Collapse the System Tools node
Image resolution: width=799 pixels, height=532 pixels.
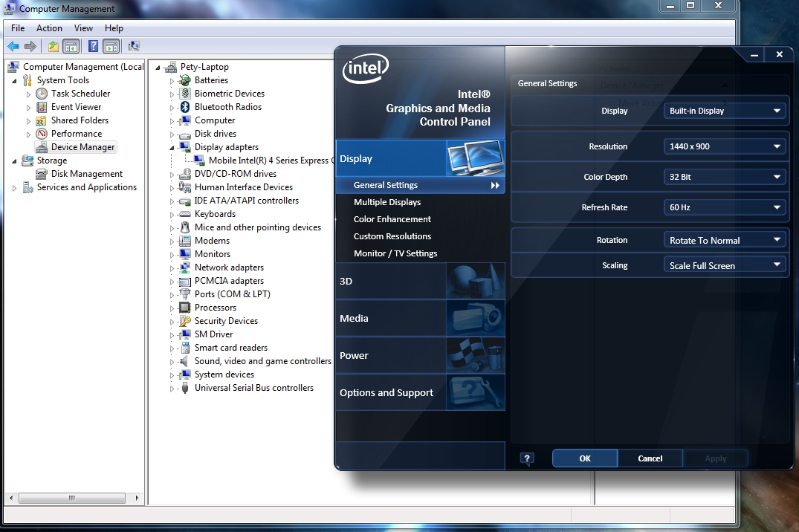(14, 81)
